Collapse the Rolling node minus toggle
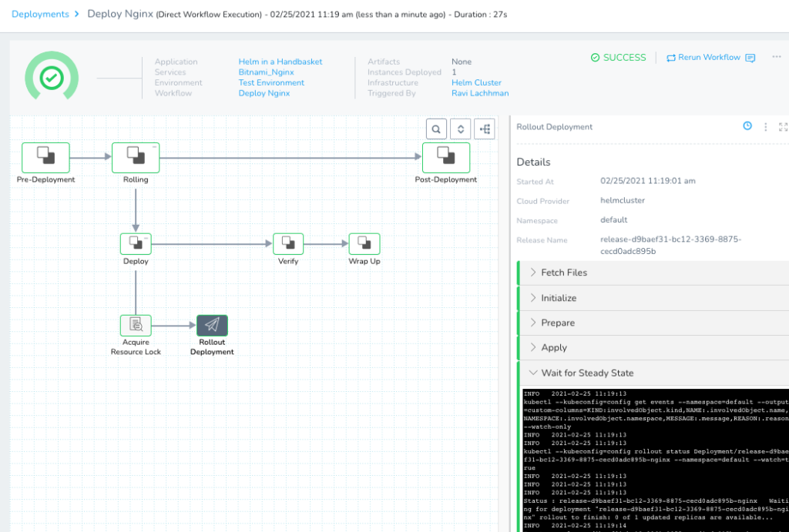 pos(154,147)
